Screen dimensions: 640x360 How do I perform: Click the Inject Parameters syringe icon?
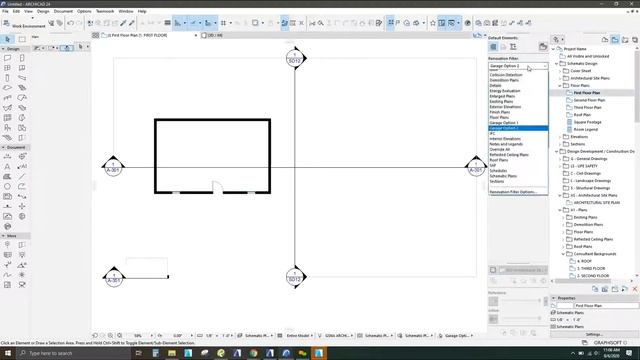point(131,23)
